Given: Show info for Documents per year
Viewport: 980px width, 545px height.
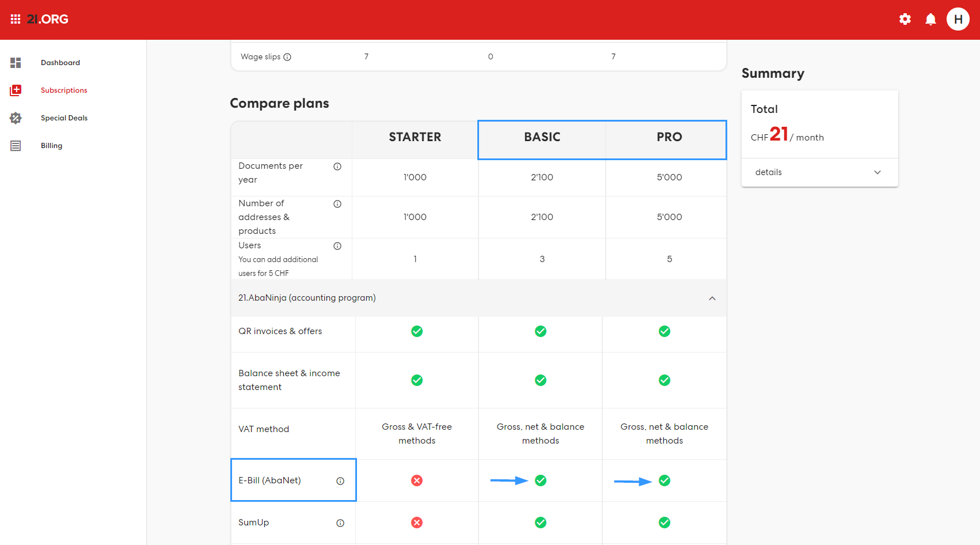Looking at the screenshot, I should (337, 166).
